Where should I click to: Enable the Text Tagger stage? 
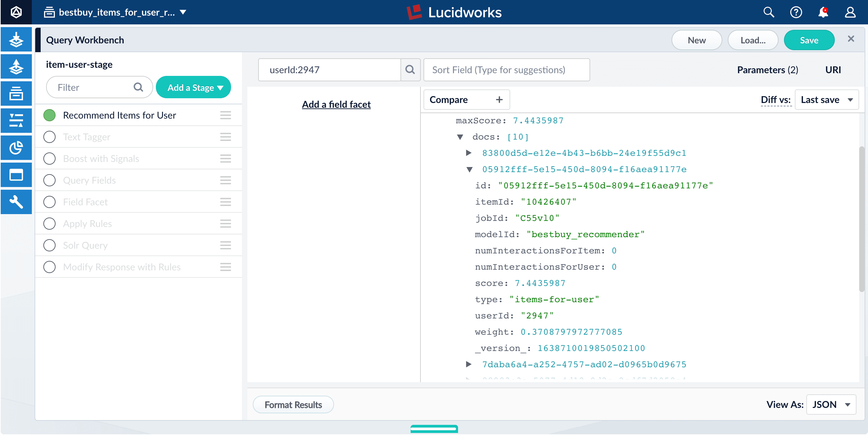point(49,137)
